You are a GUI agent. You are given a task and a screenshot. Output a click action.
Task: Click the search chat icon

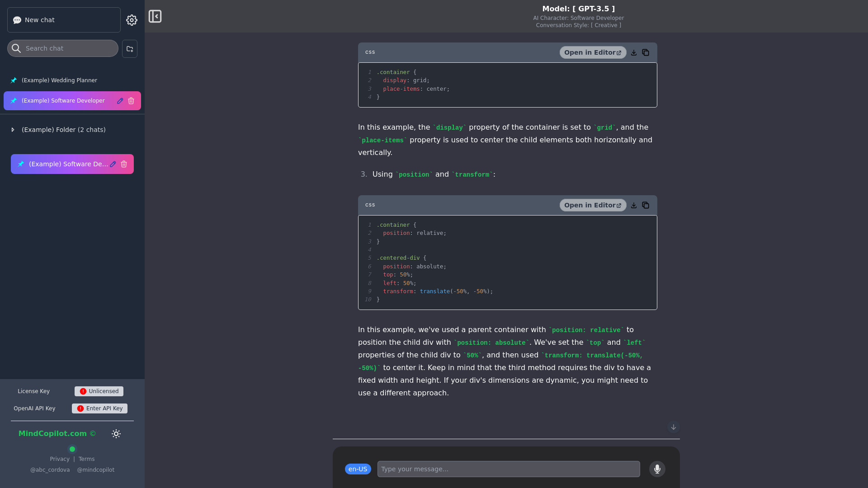(x=16, y=48)
